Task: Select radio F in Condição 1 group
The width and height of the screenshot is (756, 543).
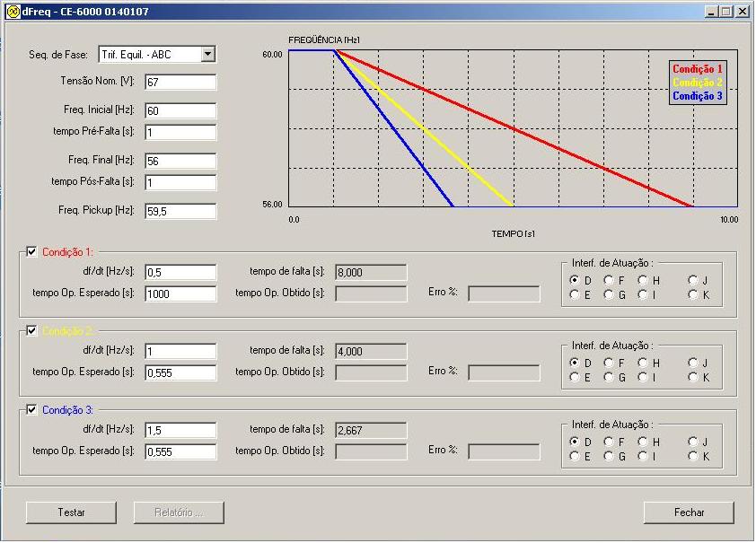Action: click(x=609, y=280)
